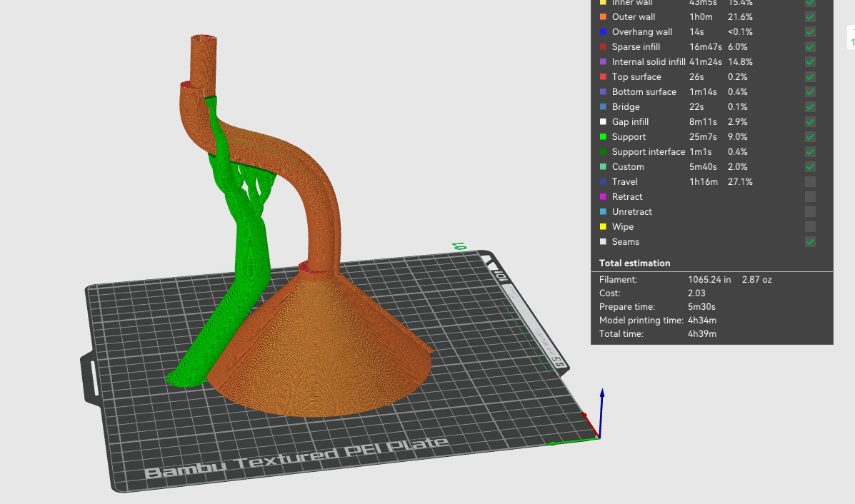The width and height of the screenshot is (855, 504).
Task: Click the magenta Retract color swatch
Action: tap(603, 197)
